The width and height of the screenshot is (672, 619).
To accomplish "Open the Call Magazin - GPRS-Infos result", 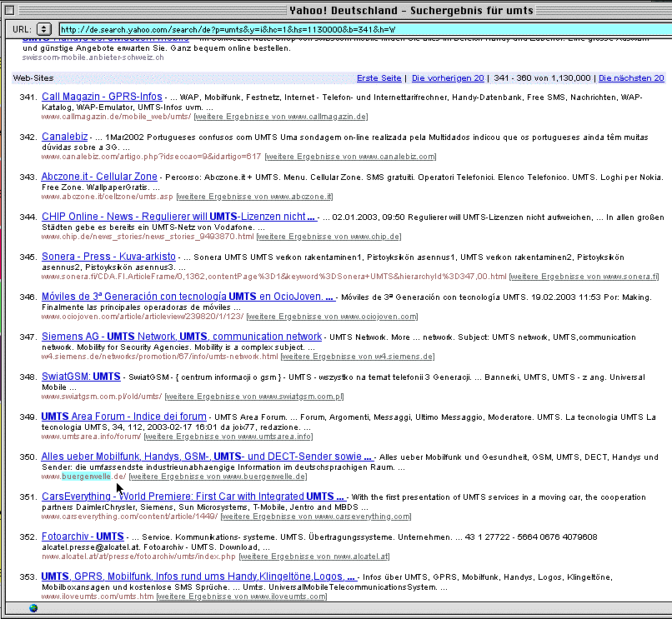I will click(x=102, y=97).
